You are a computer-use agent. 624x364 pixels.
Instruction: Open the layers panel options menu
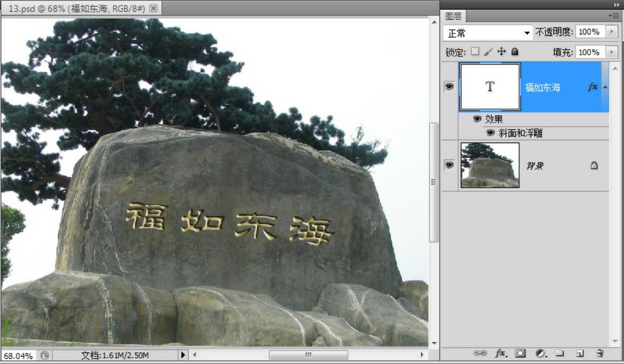[614, 16]
